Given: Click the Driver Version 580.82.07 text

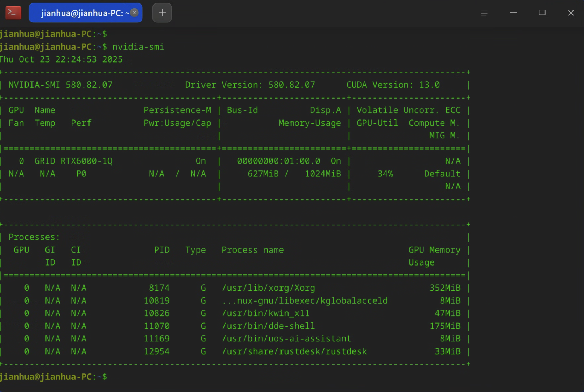Looking at the screenshot, I should (250, 85).
